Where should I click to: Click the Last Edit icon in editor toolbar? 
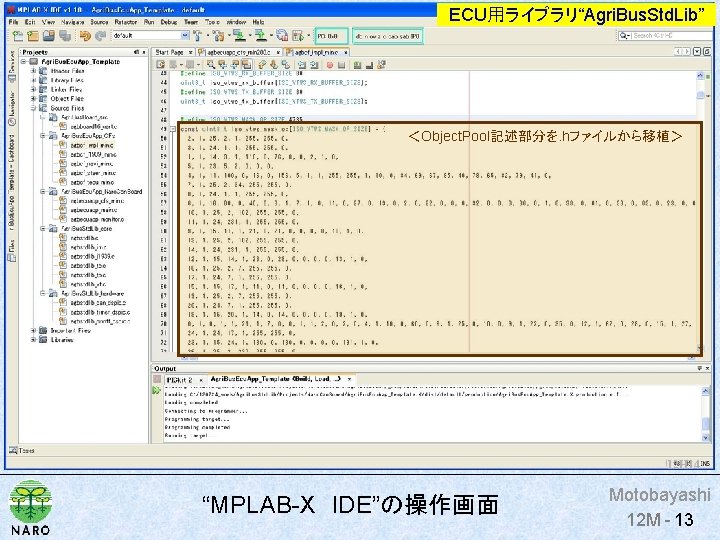[x=160, y=65]
